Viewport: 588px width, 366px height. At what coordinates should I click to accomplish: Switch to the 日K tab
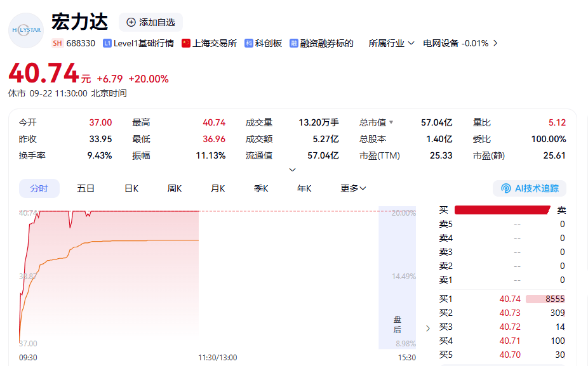pos(131,188)
